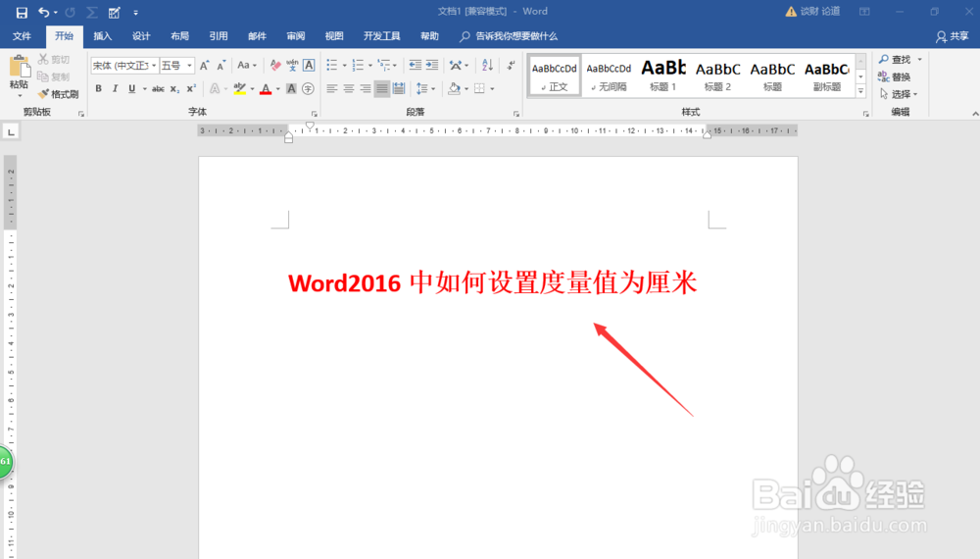Sort the selected text A to Z
Screen dimensions: 980x559
pos(487,65)
